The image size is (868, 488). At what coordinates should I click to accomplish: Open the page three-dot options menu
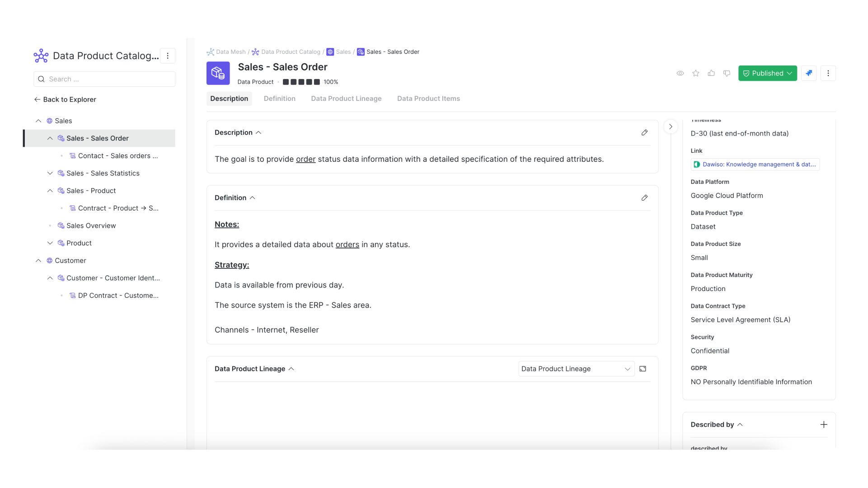(x=828, y=73)
